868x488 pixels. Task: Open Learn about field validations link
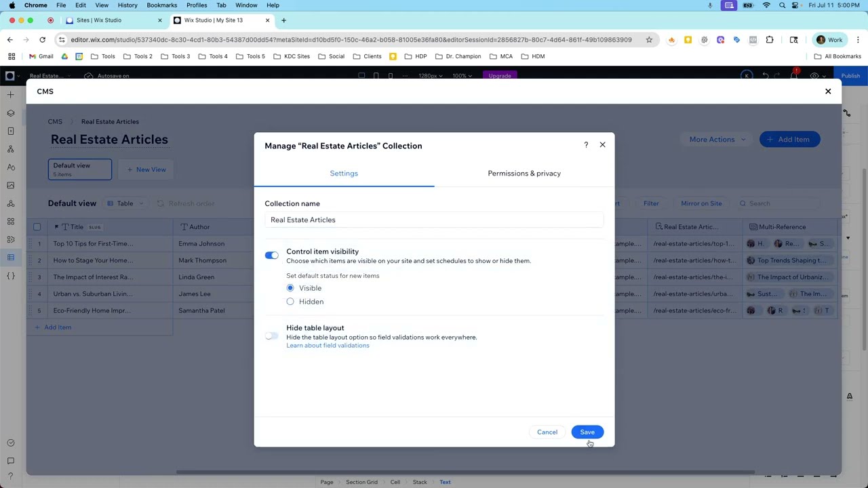coord(328,346)
